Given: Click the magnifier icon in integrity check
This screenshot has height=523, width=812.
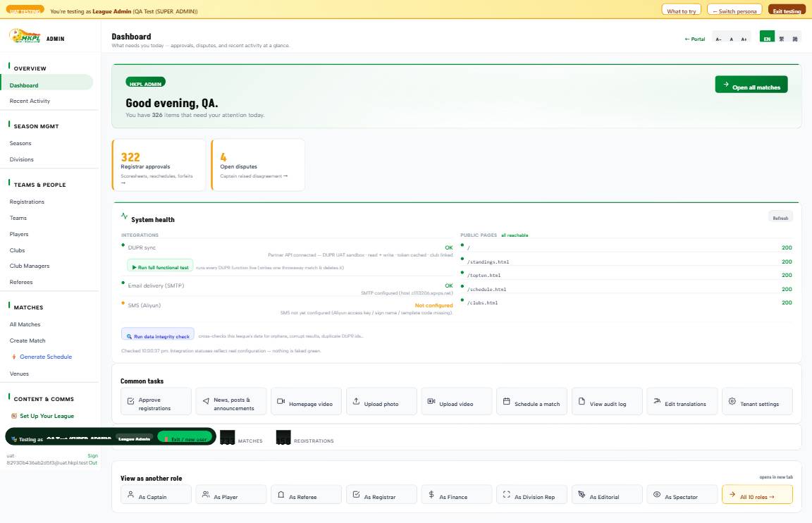Looking at the screenshot, I should click(129, 337).
